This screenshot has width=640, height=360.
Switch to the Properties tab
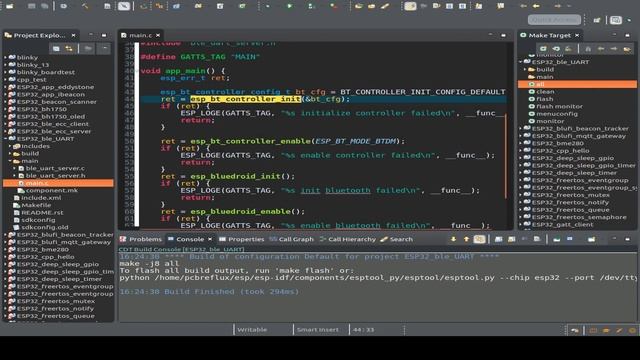(242, 239)
